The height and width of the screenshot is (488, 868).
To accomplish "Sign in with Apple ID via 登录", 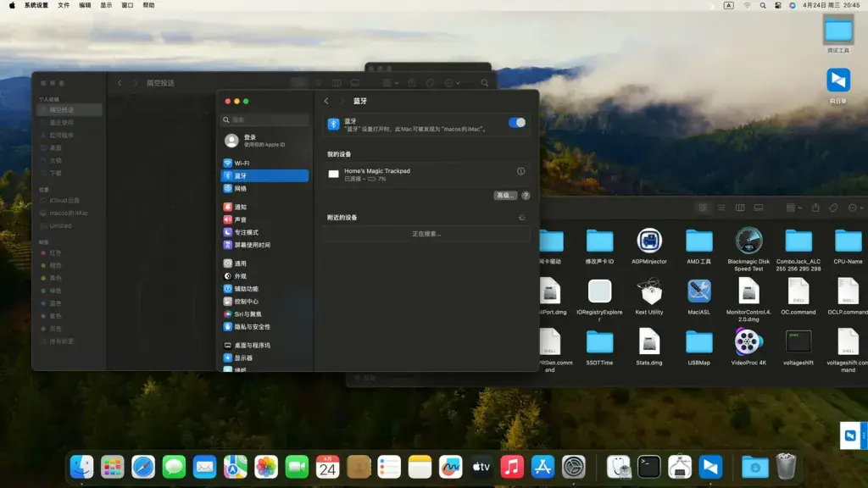I will pos(265,141).
